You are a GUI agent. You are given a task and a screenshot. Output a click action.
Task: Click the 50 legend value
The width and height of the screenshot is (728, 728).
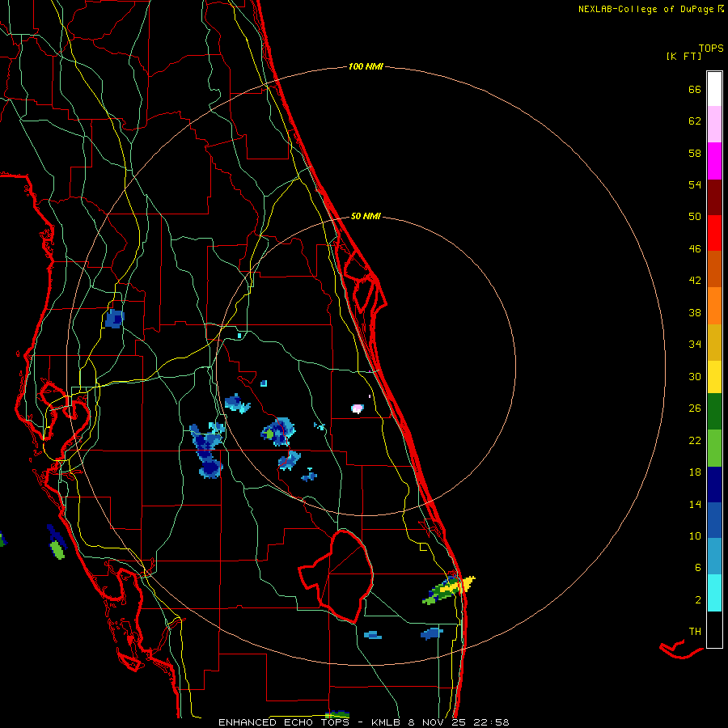coord(695,216)
